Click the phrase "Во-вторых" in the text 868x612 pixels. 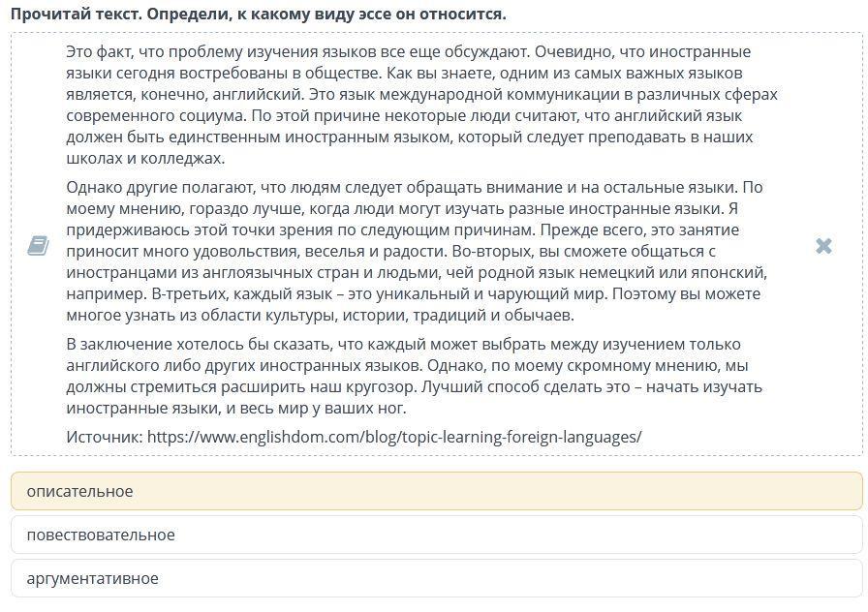487,252
